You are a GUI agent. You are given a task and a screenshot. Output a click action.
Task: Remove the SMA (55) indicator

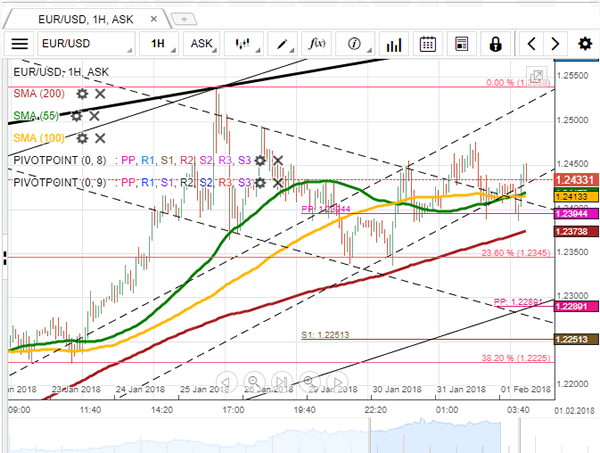pos(95,116)
